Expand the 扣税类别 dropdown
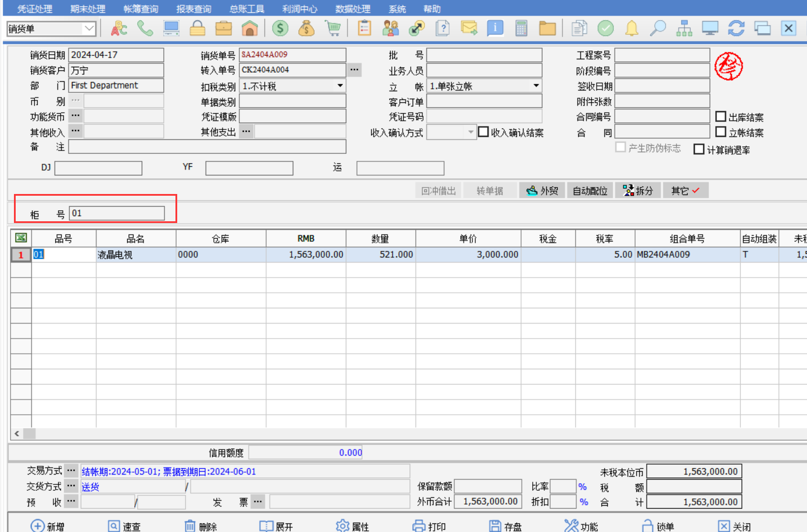 (340, 86)
